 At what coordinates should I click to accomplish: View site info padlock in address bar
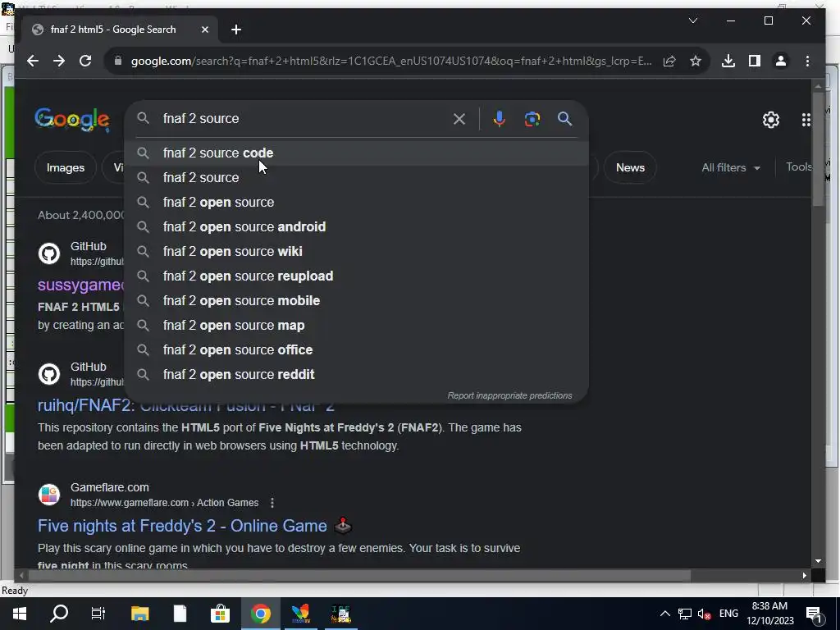point(118,61)
